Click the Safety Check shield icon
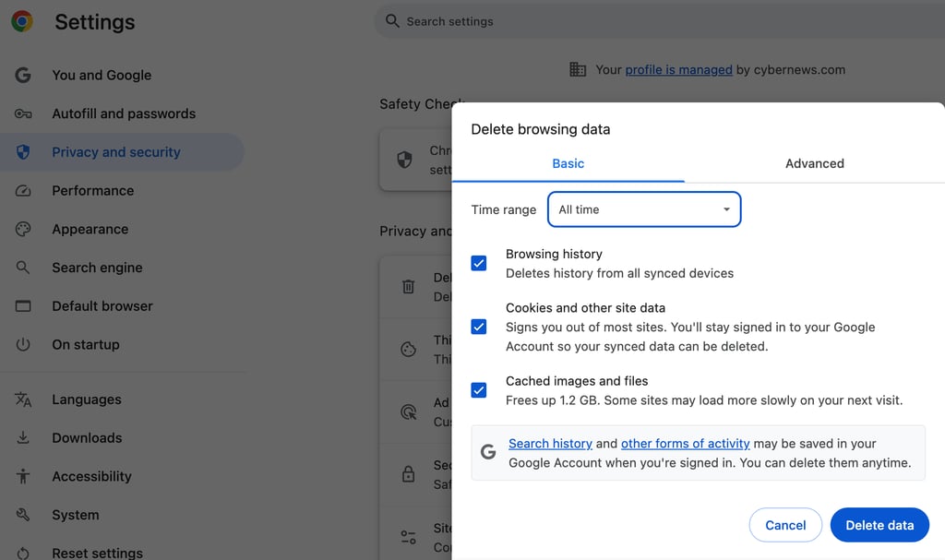Viewport: 945px width, 560px height. [404, 160]
